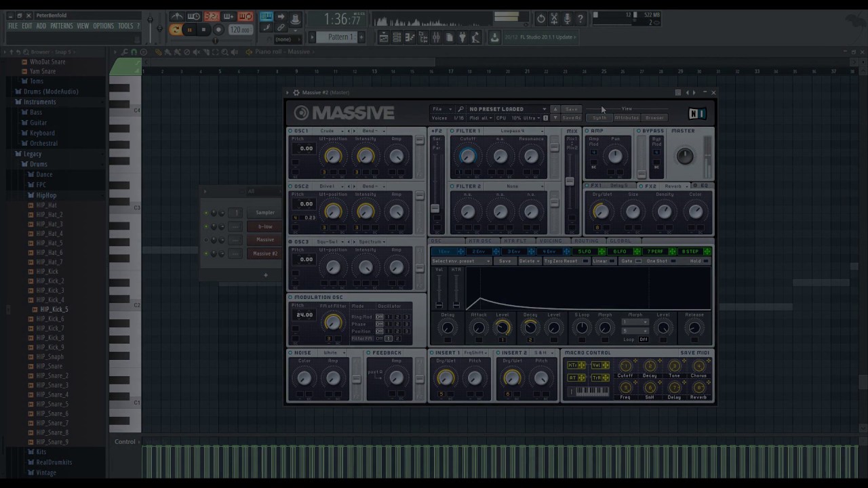The width and height of the screenshot is (868, 488).
Task: Collapse the HipHop folder in browser
Action: [x=46, y=195]
